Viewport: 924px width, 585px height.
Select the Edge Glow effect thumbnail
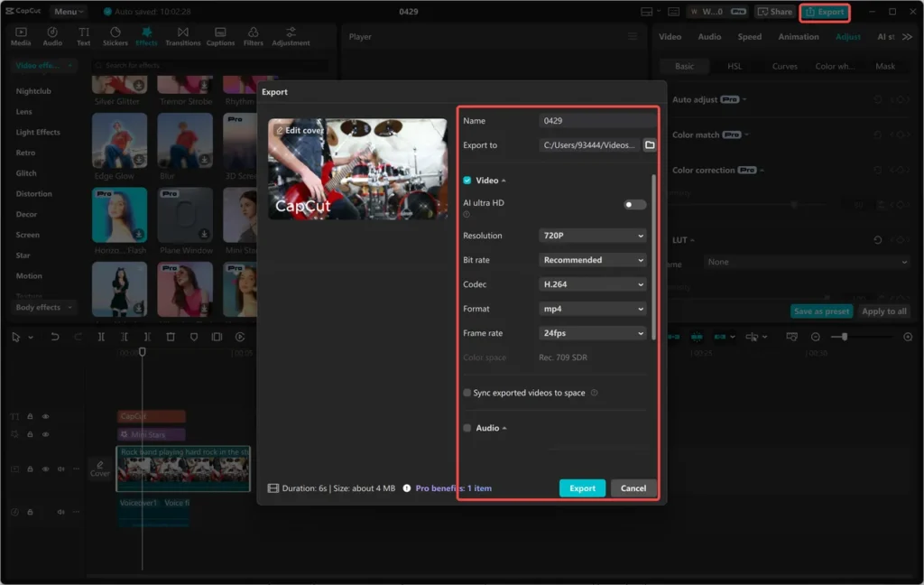[x=120, y=141]
